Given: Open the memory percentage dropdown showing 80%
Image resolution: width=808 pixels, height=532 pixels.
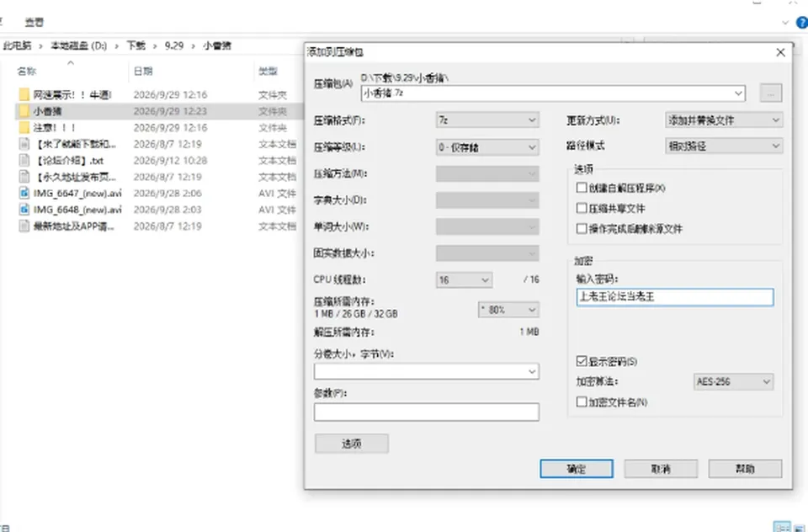Looking at the screenshot, I should click(508, 310).
